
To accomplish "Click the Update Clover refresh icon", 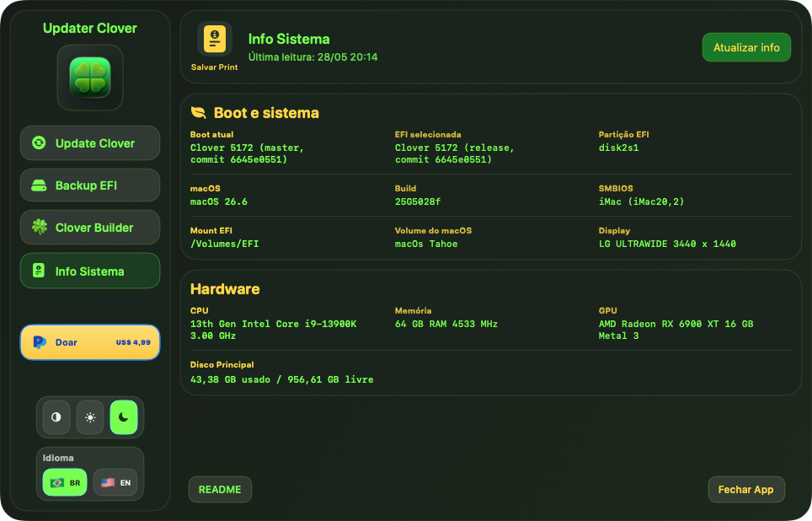I will click(39, 142).
